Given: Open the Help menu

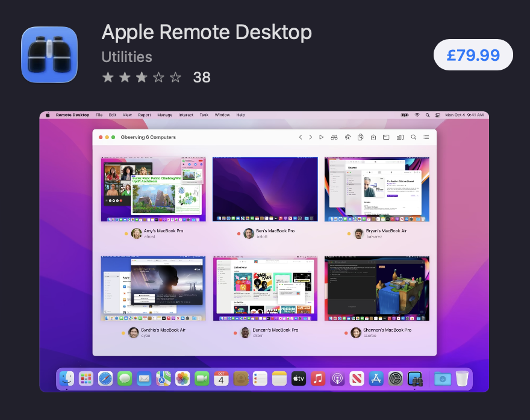Looking at the screenshot, I should (x=240, y=115).
